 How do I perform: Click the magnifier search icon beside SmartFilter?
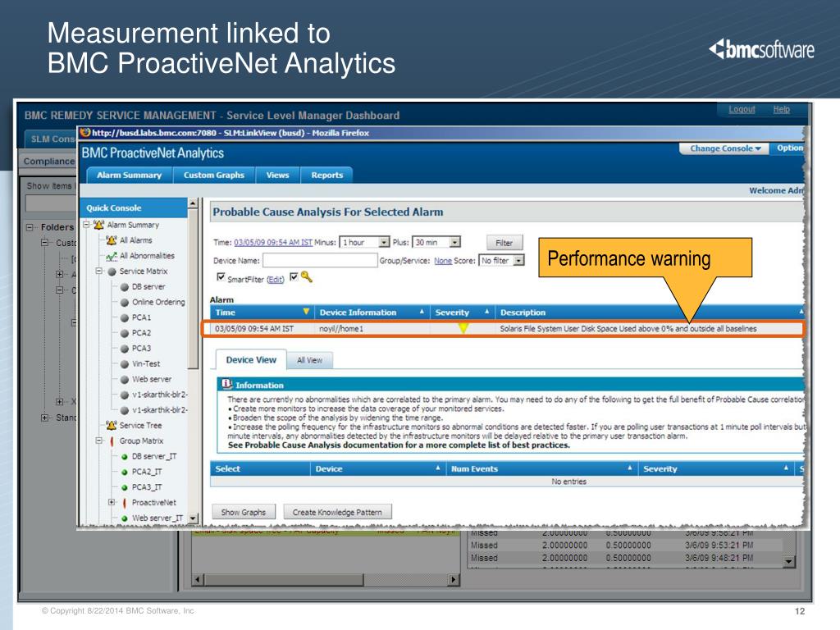click(x=307, y=277)
